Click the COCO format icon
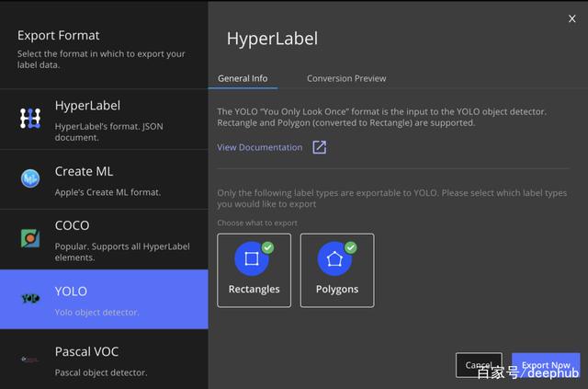The width and height of the screenshot is (588, 389). click(x=30, y=238)
